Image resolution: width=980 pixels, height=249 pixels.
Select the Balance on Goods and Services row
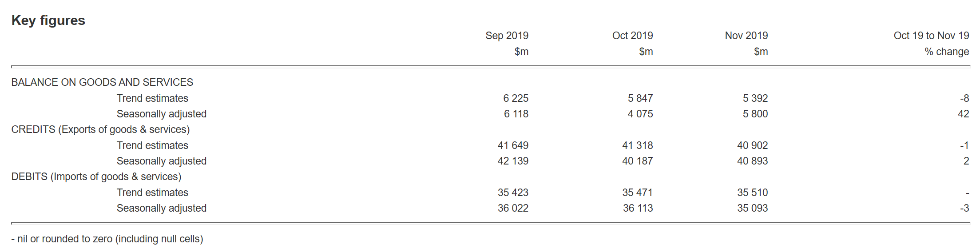click(102, 82)
